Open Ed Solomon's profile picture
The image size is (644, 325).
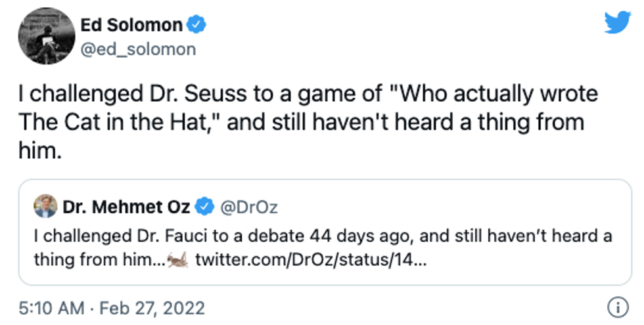point(46,35)
